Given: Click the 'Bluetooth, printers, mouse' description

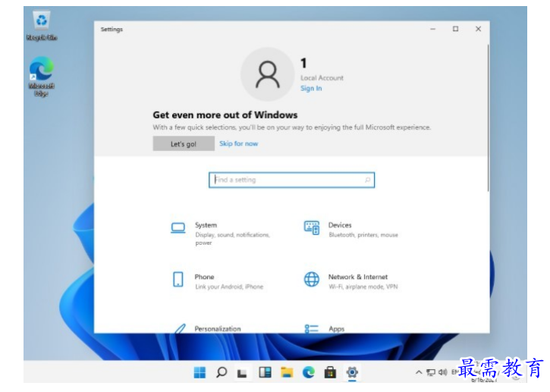Looking at the screenshot, I should pos(363,235).
